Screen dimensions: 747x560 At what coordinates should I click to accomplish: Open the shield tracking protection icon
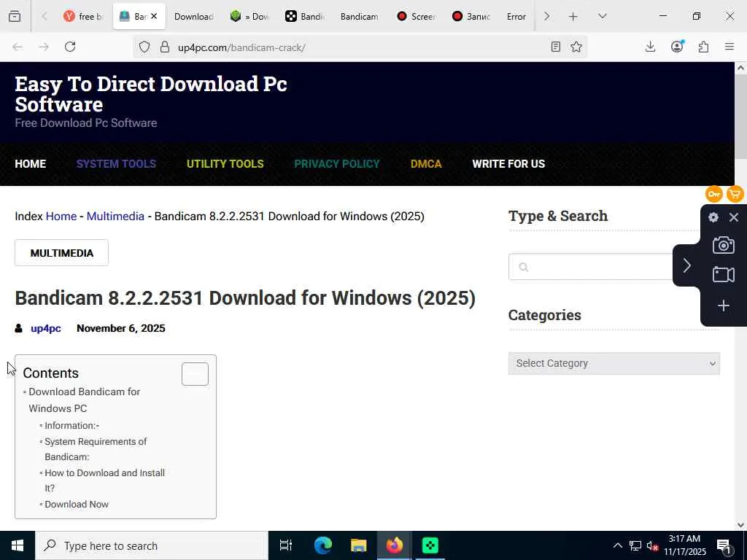[144, 47]
